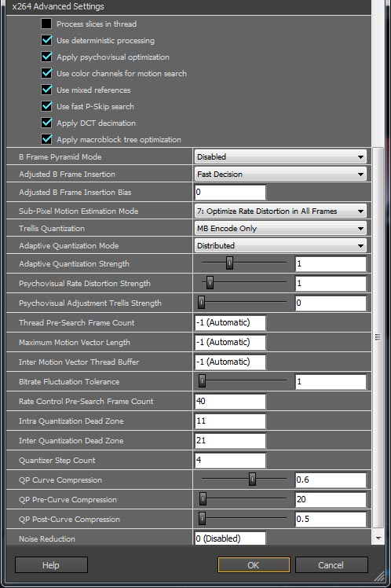Image resolution: width=391 pixels, height=588 pixels.
Task: Click QP Curve Compression slider handle
Action: pyautogui.click(x=253, y=480)
